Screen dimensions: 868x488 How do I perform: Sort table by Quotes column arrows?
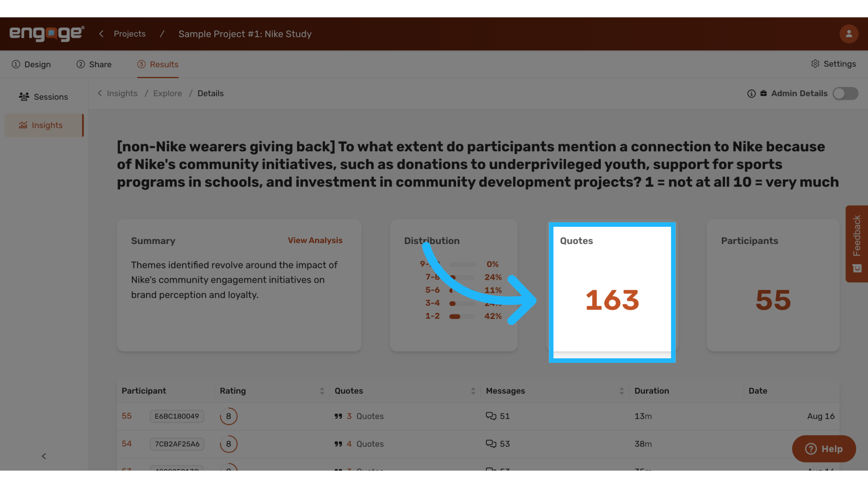(x=473, y=391)
